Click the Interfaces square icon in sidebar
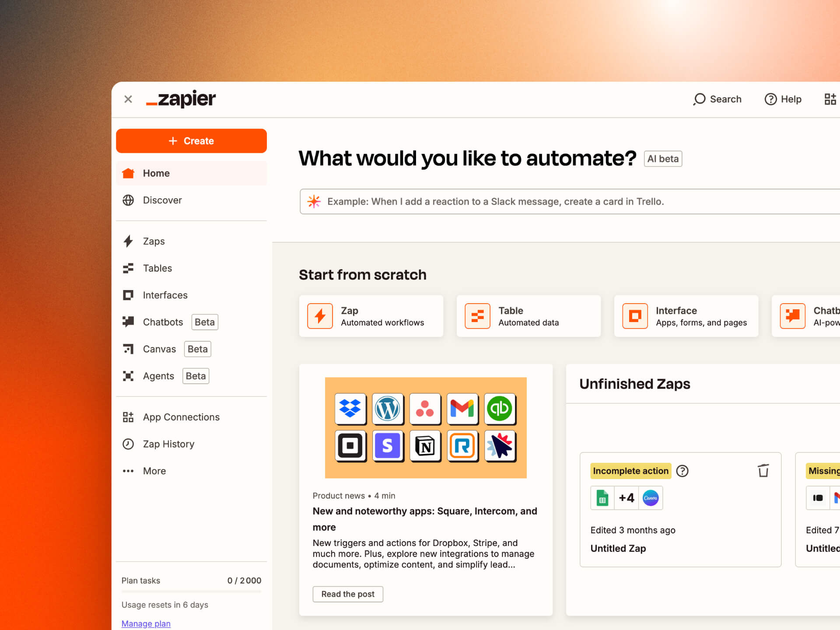This screenshot has height=630, width=840. click(x=128, y=295)
